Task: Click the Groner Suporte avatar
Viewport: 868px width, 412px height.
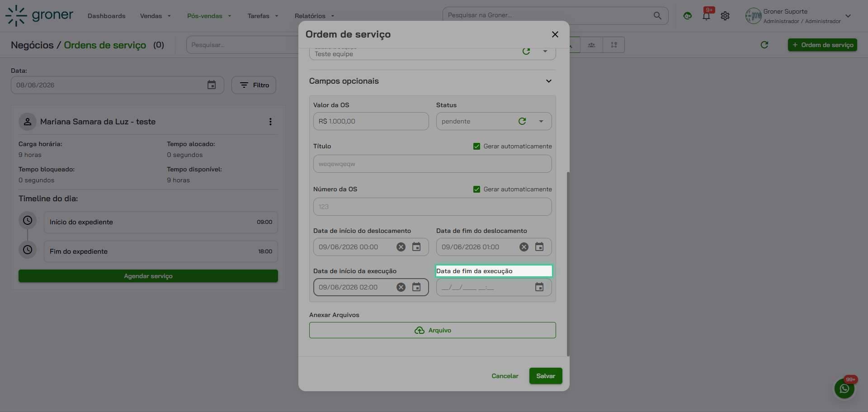Action: (753, 16)
